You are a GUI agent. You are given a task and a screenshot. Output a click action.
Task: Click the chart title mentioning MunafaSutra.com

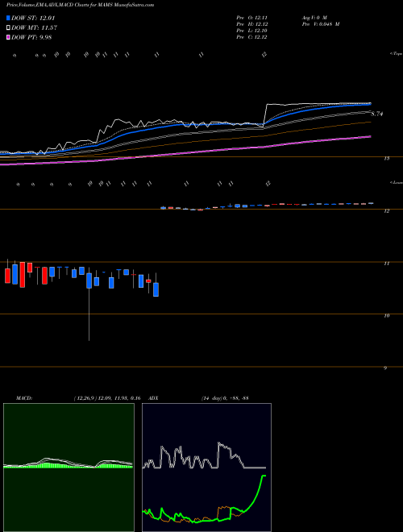(80, 5)
